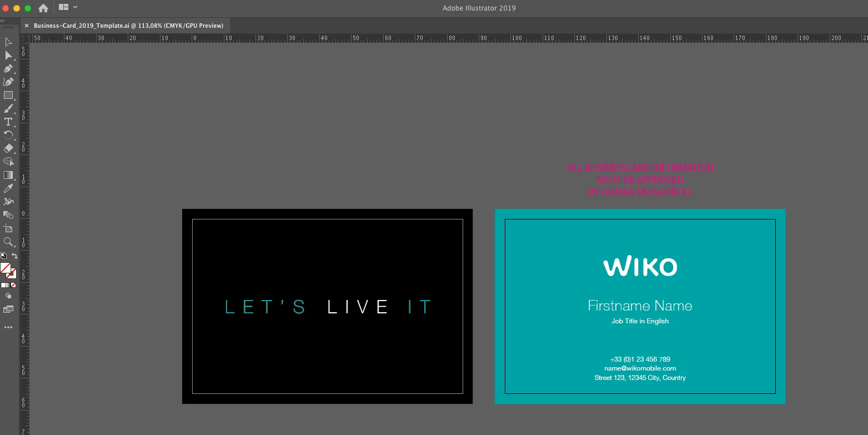Open the Drawing Modes icon
The width and height of the screenshot is (868, 435).
click(x=8, y=296)
